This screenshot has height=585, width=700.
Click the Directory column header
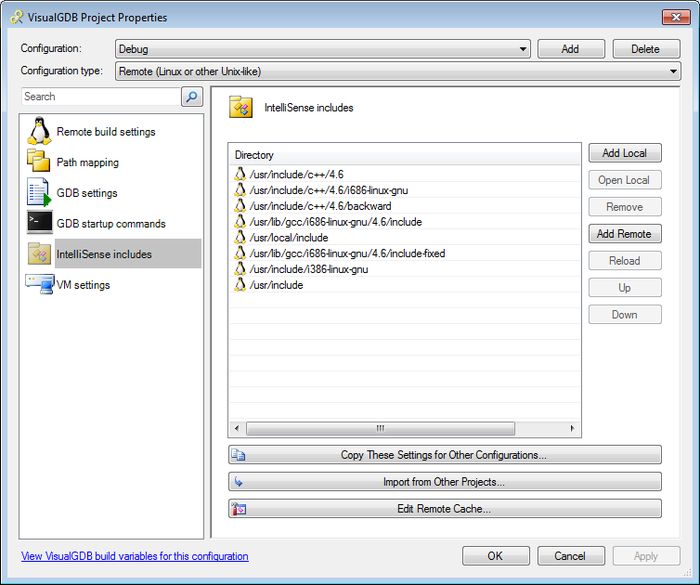[x=404, y=155]
